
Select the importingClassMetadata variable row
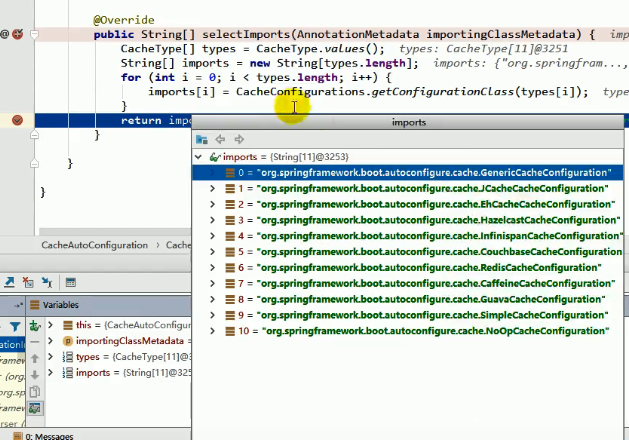119,341
